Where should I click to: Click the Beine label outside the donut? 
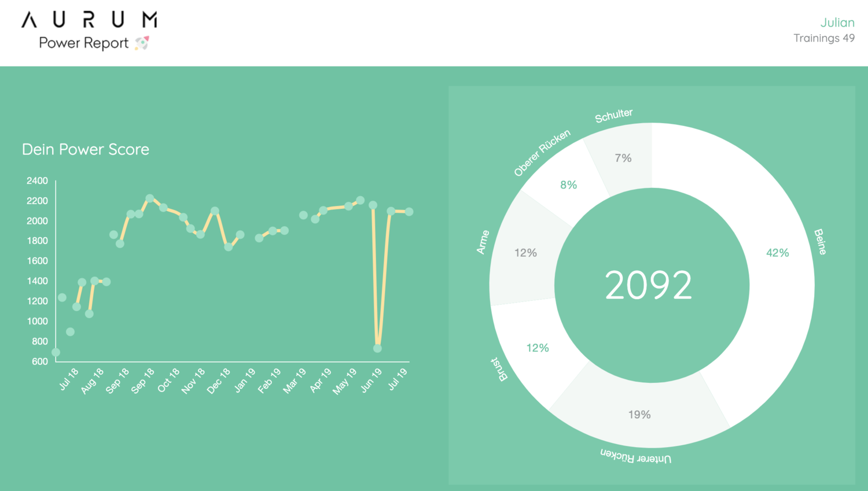(x=821, y=242)
